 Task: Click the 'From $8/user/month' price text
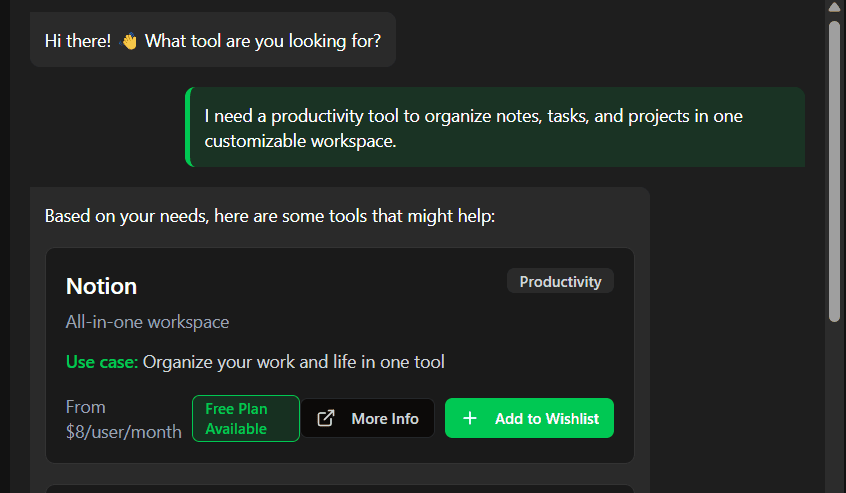click(124, 419)
